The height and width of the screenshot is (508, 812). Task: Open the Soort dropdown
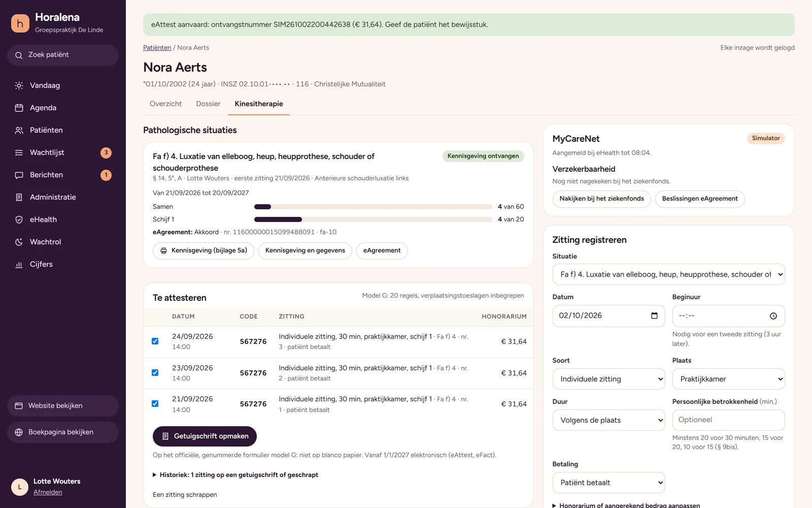click(608, 379)
